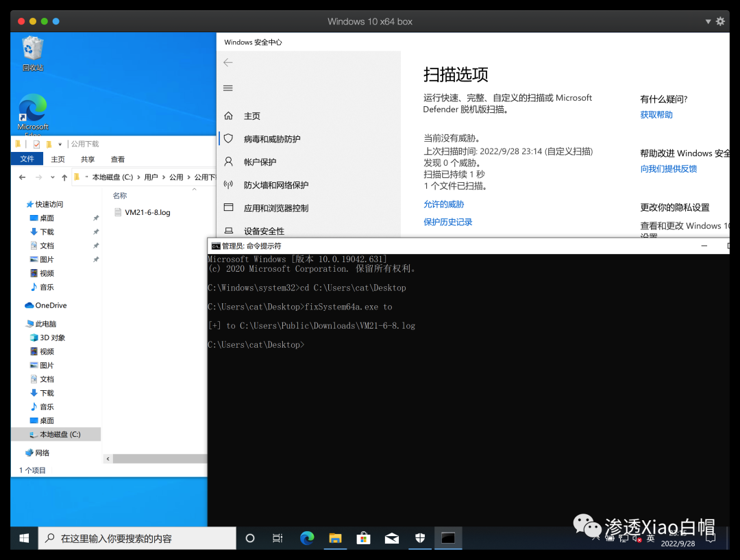Open Mail taskbar icon
The width and height of the screenshot is (740, 560).
point(392,538)
